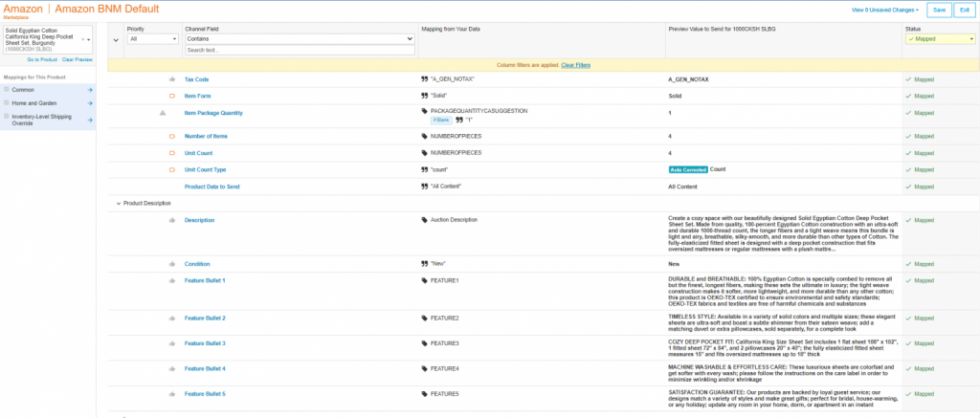Screen dimensions: 980x418
Task: Open the Item Form channel field link
Action: pos(197,97)
